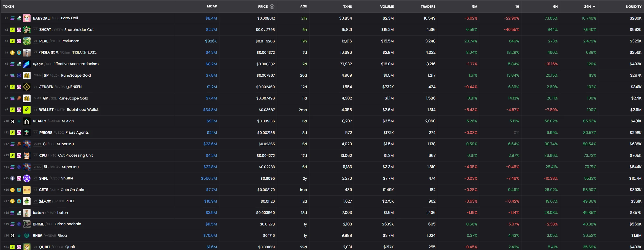
Task: Sort by the TXNS column header
Action: [x=347, y=7]
